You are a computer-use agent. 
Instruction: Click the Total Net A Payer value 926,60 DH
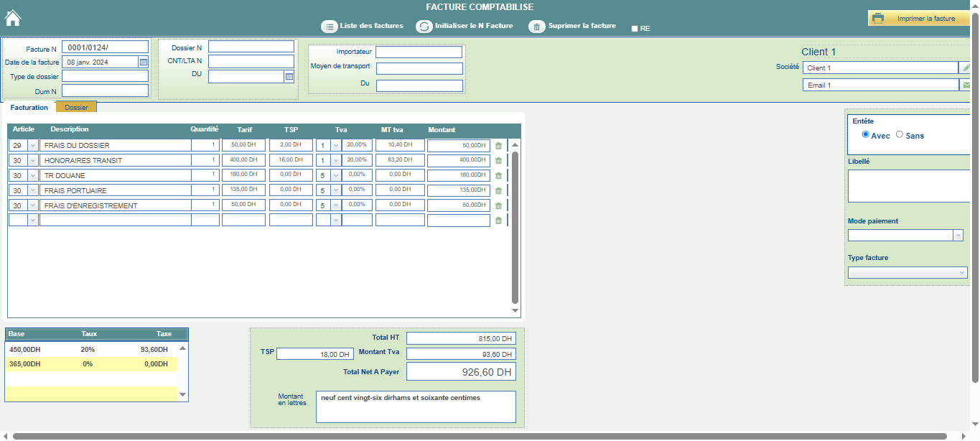461,372
